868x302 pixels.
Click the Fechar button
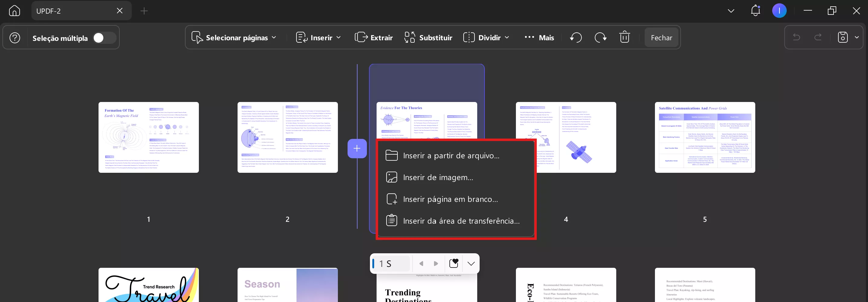661,37
